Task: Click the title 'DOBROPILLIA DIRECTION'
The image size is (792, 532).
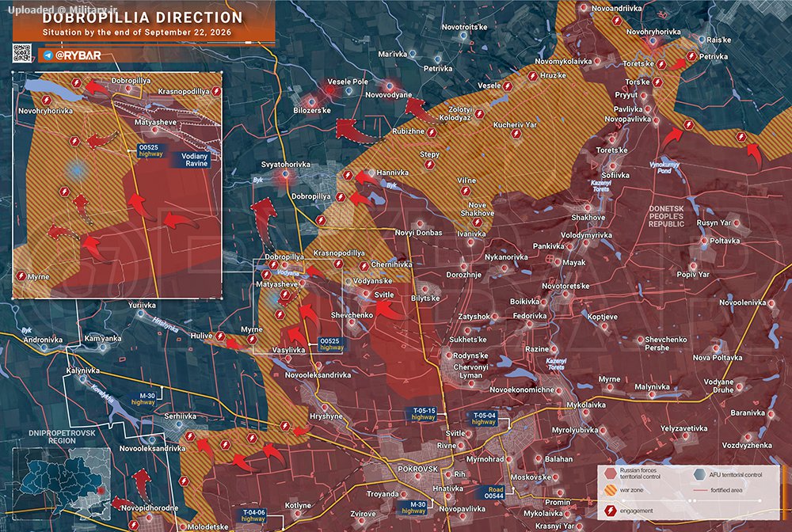Action: pyautogui.click(x=143, y=17)
